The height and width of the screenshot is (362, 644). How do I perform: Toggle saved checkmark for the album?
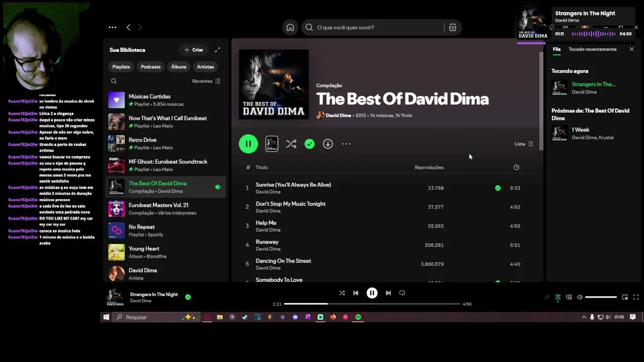pos(309,144)
